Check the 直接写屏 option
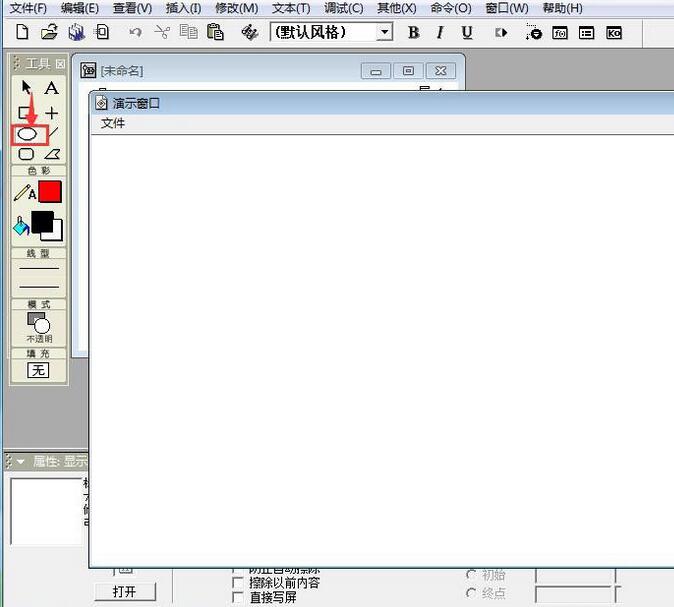674x607 pixels. tap(237, 597)
